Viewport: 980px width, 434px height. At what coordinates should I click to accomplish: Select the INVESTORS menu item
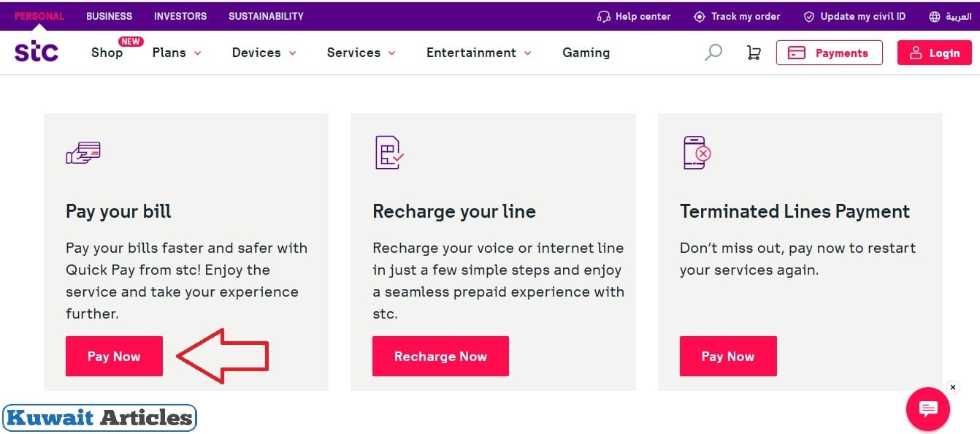click(x=180, y=15)
